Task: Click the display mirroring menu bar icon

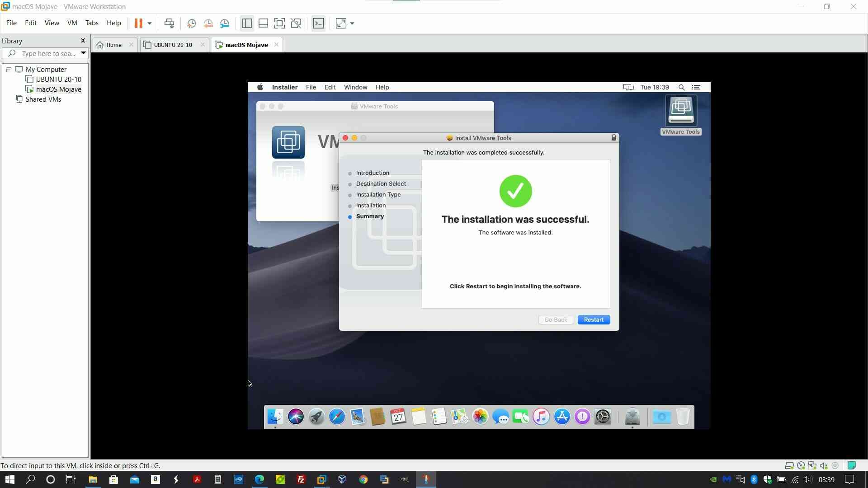Action: [x=628, y=87]
